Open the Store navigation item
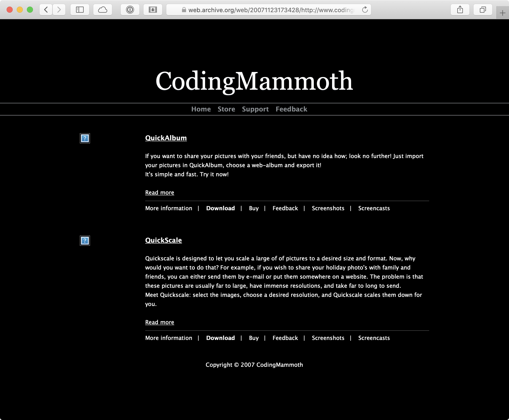Screen dimensions: 509x420 click(x=226, y=109)
